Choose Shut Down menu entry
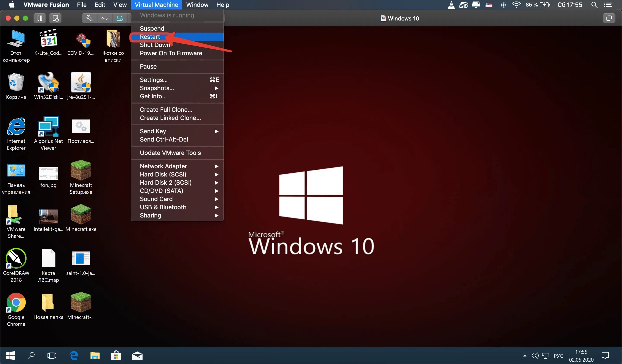 tap(155, 45)
